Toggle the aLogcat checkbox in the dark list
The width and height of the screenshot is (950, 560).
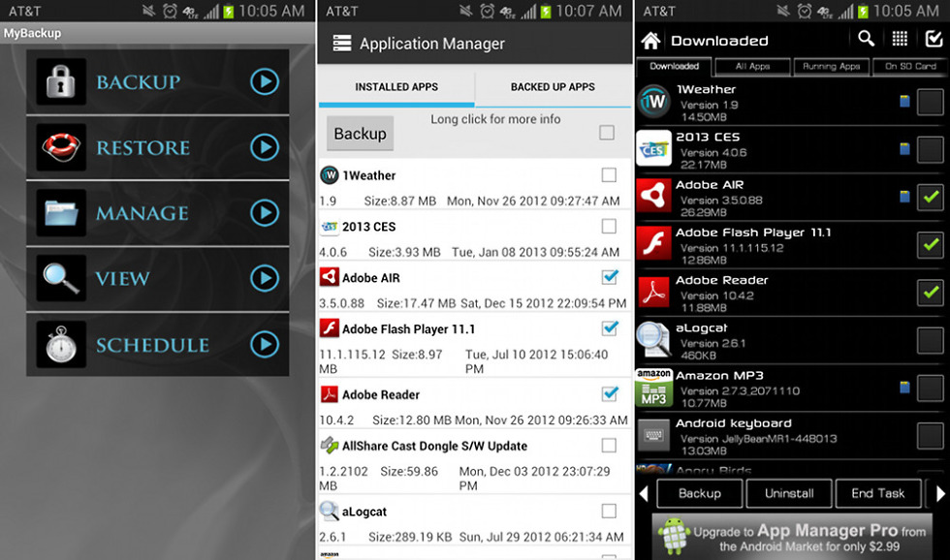(x=930, y=339)
